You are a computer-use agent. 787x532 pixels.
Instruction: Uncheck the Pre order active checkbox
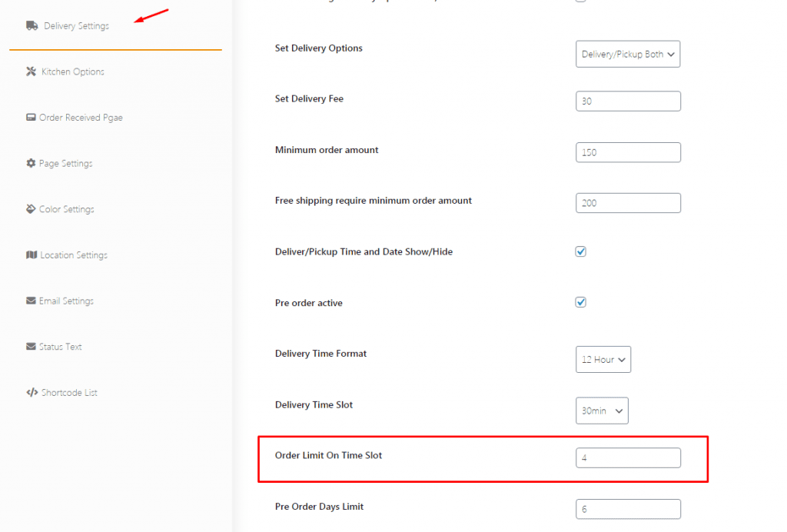581,302
